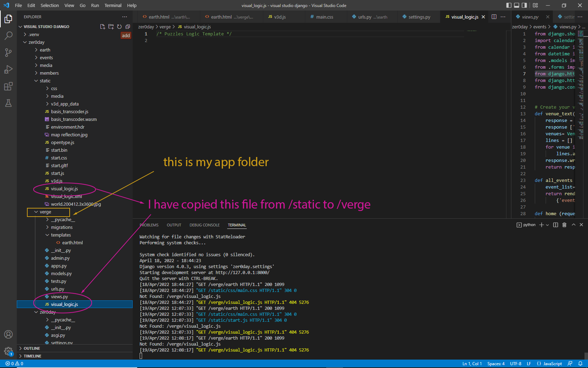Change end of line sequence LF
The image size is (588, 368).
(x=529, y=364)
